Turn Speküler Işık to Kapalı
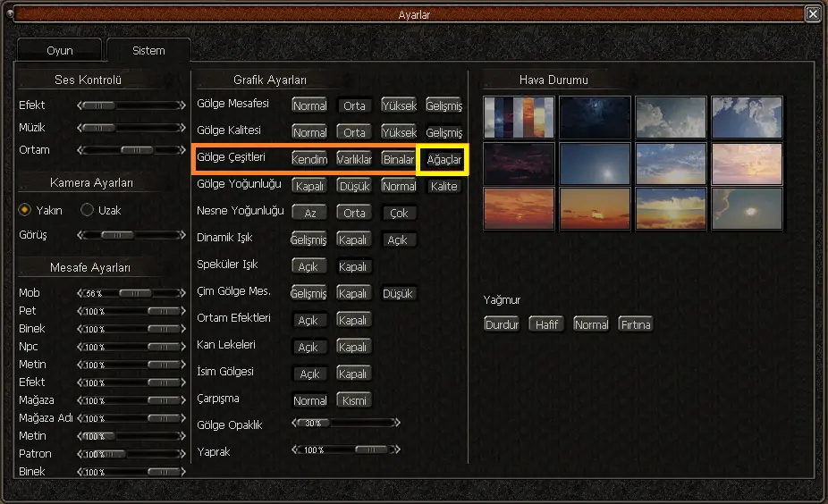Screen dimensions: 828x504 [354, 266]
